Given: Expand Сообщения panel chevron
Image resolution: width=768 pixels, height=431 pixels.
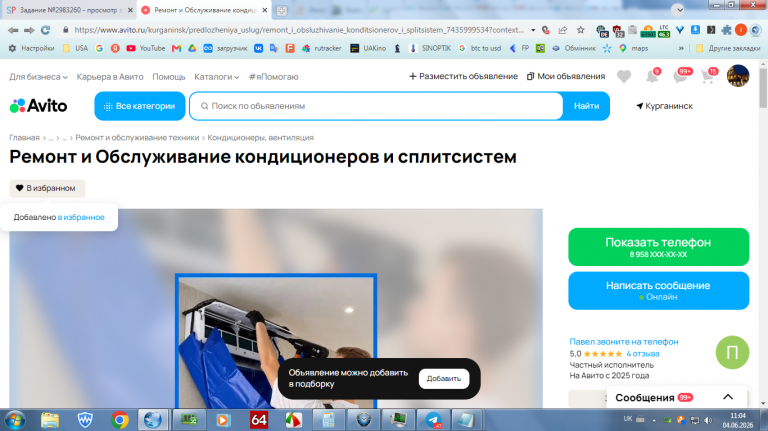Looking at the screenshot, I should point(728,397).
